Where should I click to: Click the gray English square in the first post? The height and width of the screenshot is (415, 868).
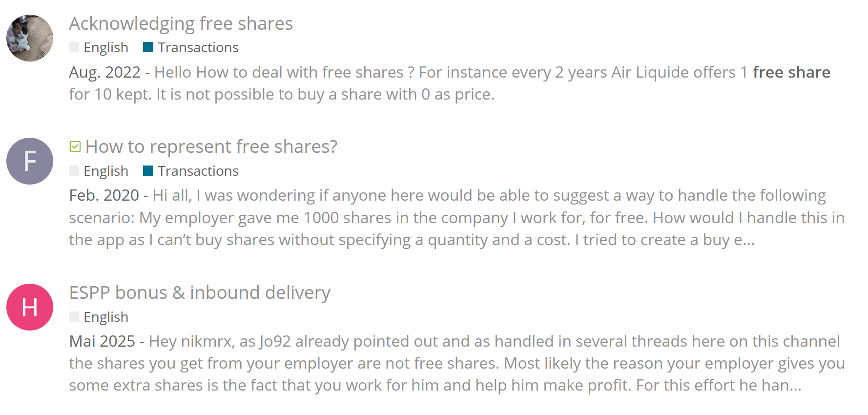pos(74,47)
